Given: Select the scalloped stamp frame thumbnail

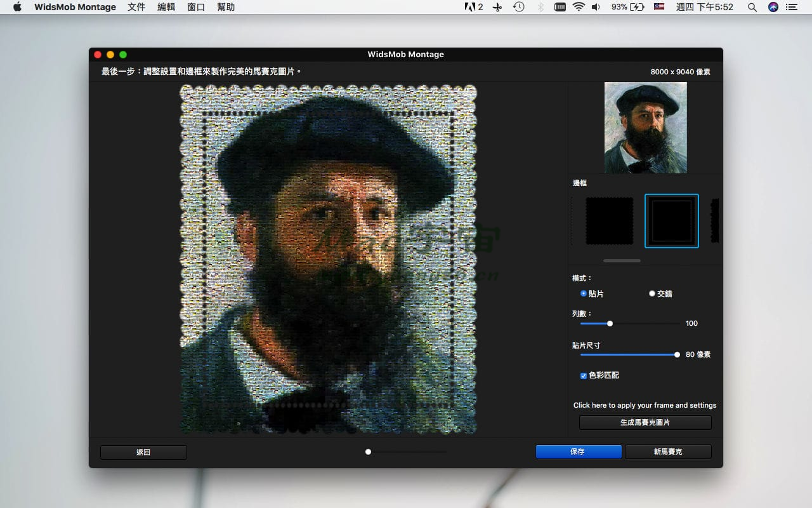Looking at the screenshot, I should (609, 221).
